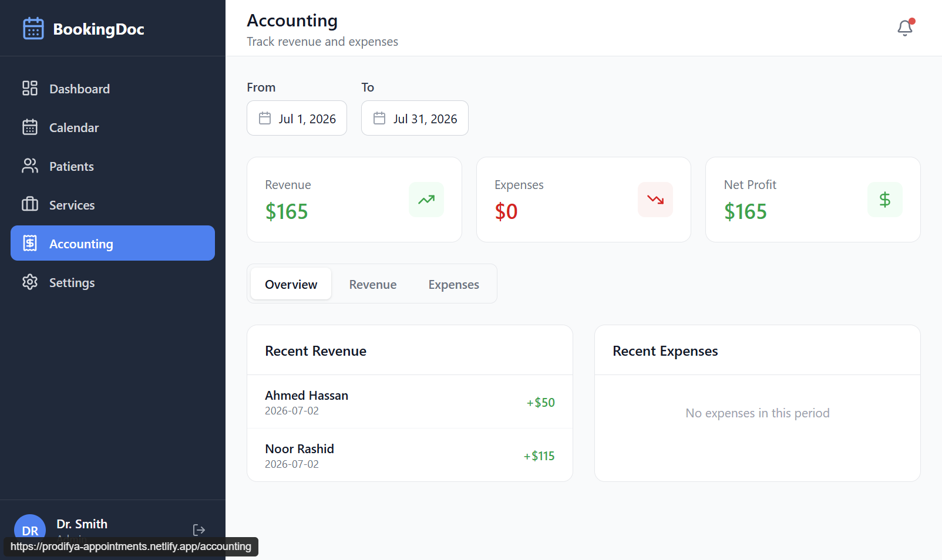Image resolution: width=942 pixels, height=560 pixels.
Task: Click the Dashboard grid icon in the sidebar
Action: pyautogui.click(x=30, y=88)
